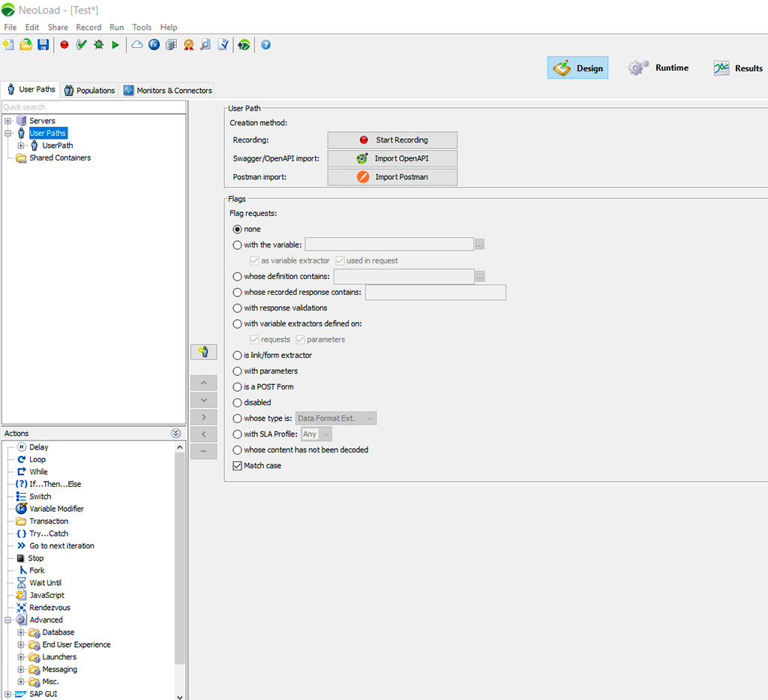Switch to the Populations tab

[x=90, y=91]
